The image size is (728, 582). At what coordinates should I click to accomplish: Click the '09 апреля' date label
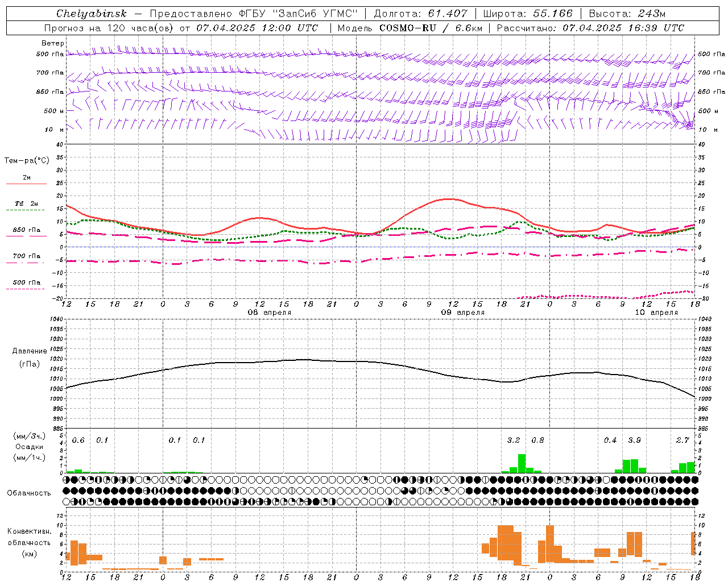[463, 313]
